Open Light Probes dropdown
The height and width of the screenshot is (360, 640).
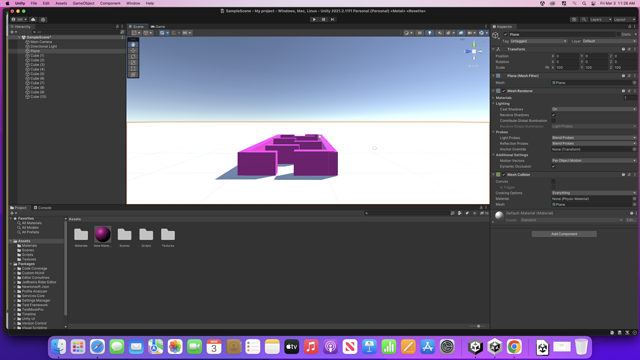coord(594,138)
